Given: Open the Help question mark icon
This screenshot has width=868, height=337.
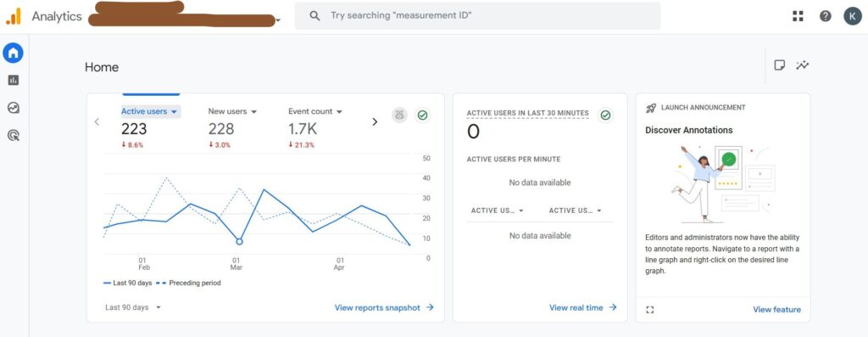Looking at the screenshot, I should click(826, 16).
